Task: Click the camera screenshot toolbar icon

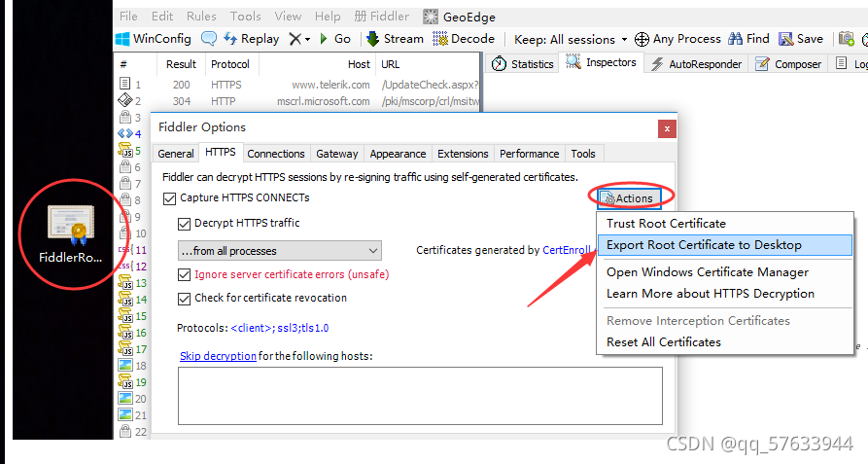Action: tap(847, 39)
